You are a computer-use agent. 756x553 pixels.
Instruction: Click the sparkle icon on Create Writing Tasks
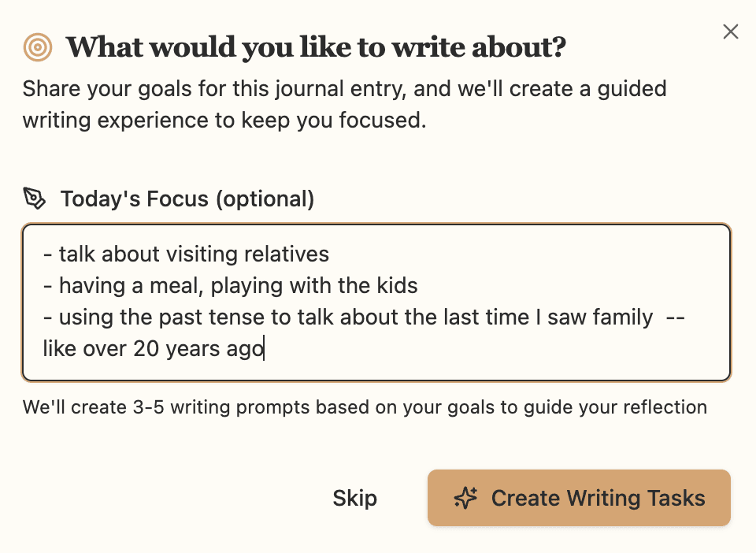pos(466,498)
